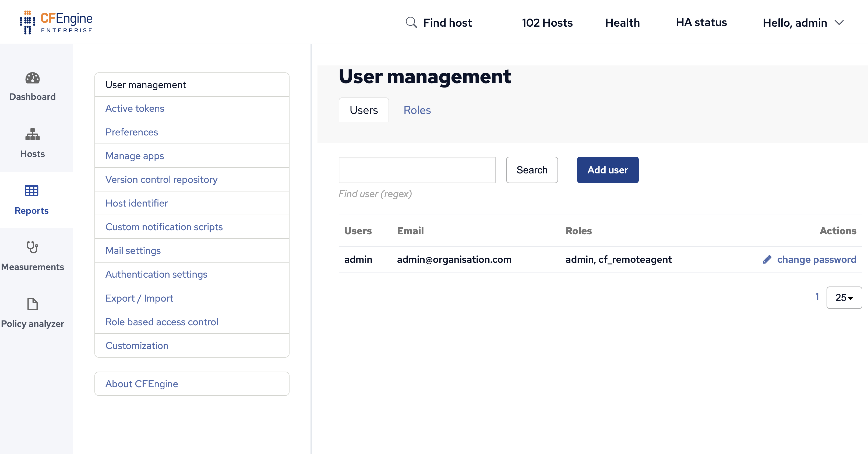The image size is (868, 454).
Task: Open Measurements using the stethoscope icon
Action: pyautogui.click(x=32, y=247)
